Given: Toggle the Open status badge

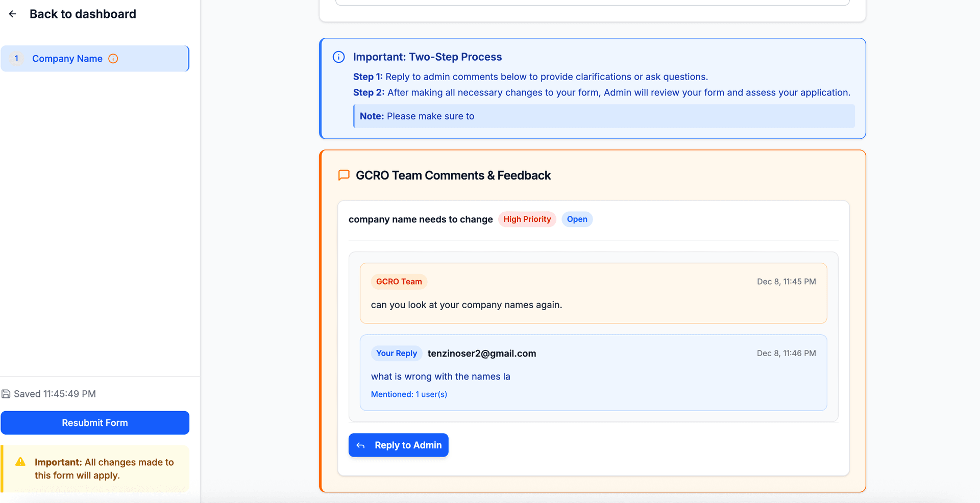Looking at the screenshot, I should [577, 219].
